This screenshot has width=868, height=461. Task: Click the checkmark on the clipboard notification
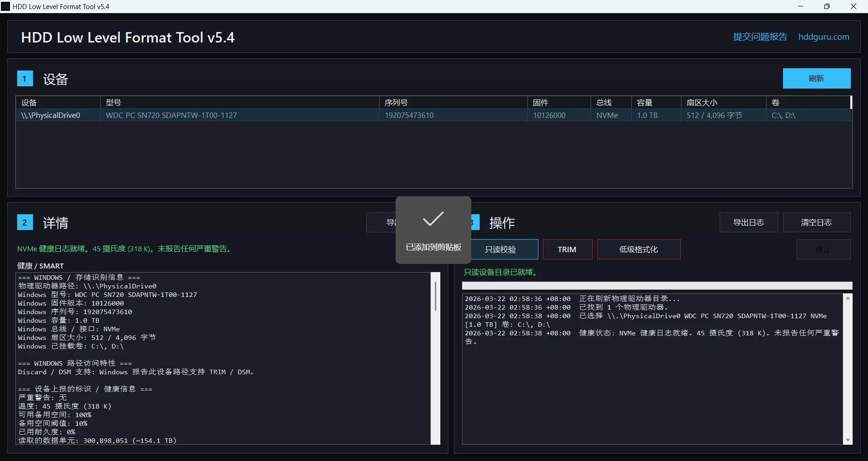[x=433, y=219]
